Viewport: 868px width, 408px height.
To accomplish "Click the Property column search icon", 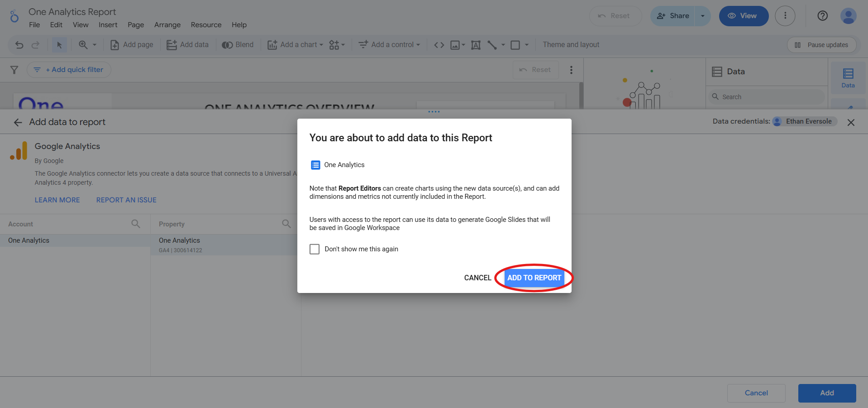I will [x=286, y=224].
